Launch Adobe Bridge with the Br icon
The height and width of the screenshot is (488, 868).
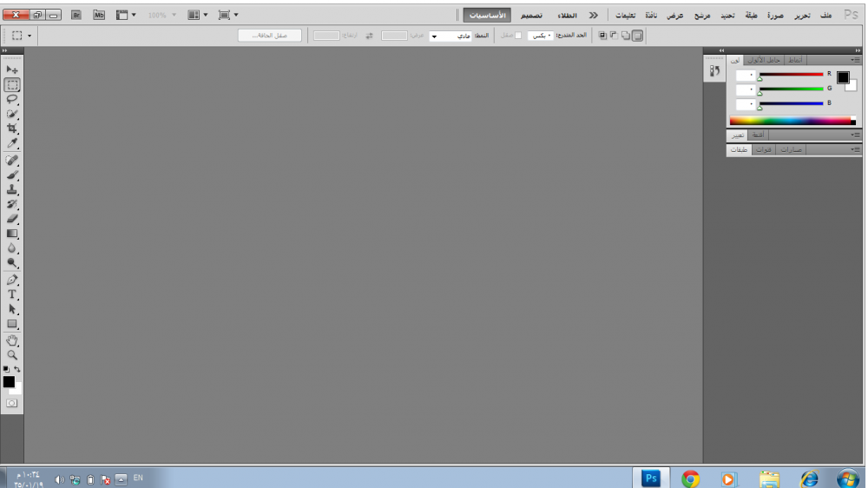[76, 15]
